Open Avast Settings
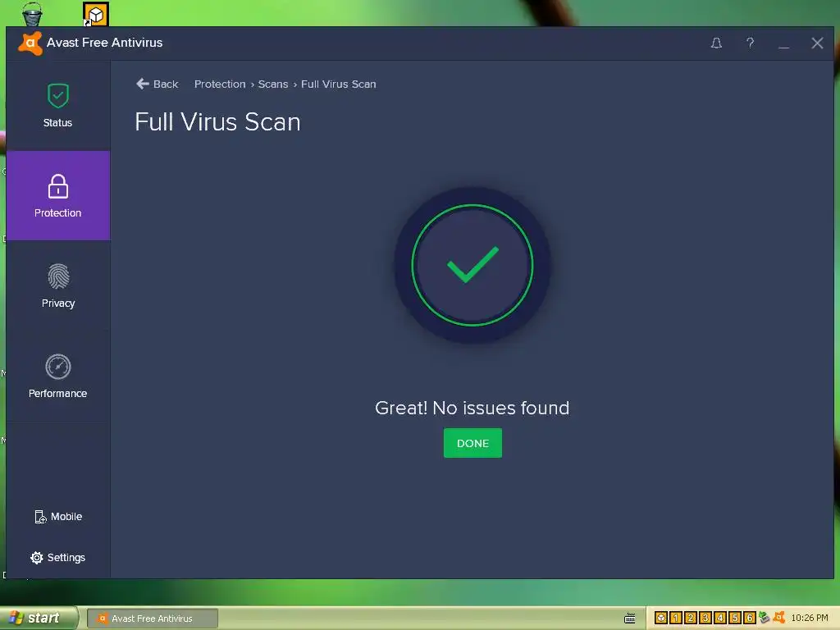840x630 pixels. pyautogui.click(x=58, y=558)
